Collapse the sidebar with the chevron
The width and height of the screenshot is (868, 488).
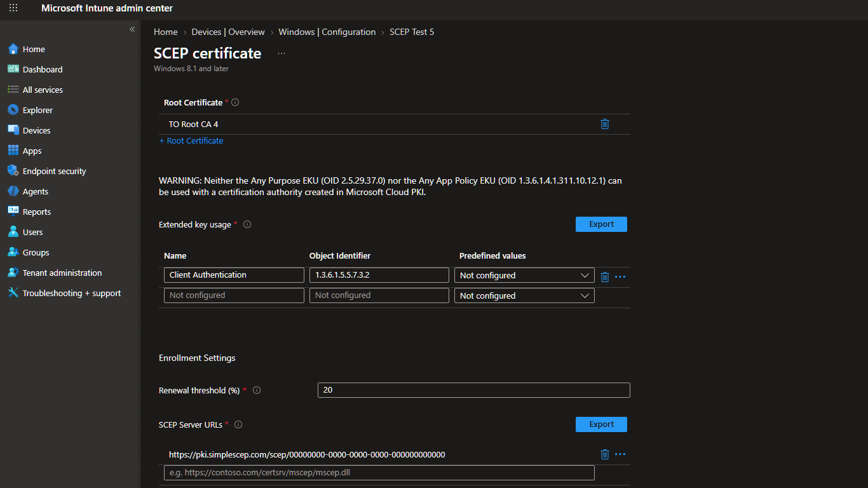coord(132,29)
